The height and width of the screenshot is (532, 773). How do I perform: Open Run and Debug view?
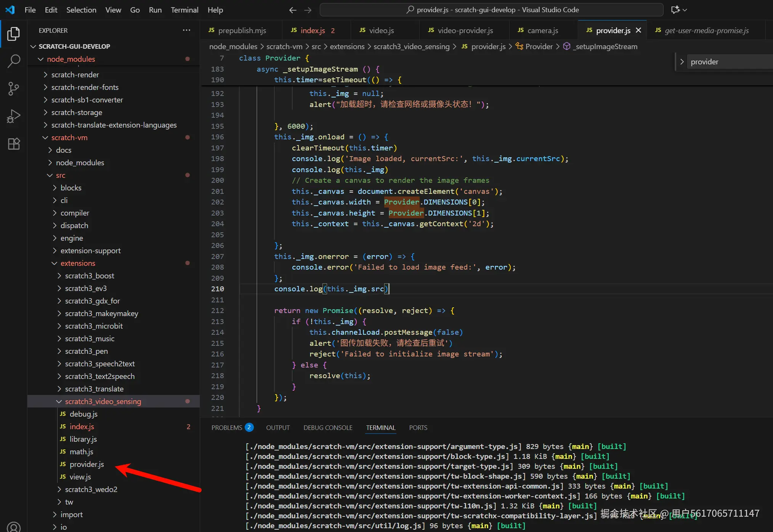click(14, 116)
